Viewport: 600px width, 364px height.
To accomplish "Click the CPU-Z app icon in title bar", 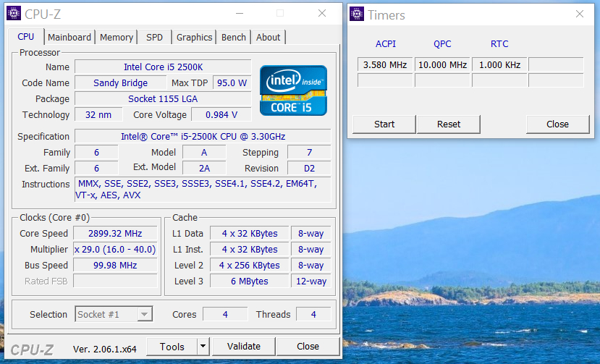I will (14, 14).
